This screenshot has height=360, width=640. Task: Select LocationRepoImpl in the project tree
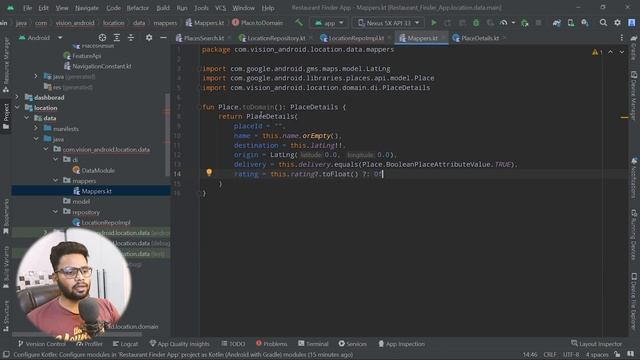(101, 222)
